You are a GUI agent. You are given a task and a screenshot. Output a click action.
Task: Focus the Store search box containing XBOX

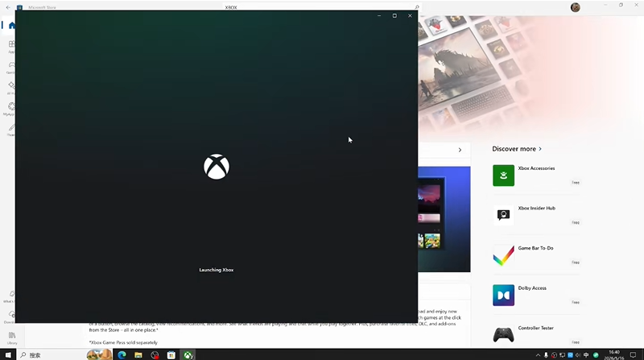(321, 7)
